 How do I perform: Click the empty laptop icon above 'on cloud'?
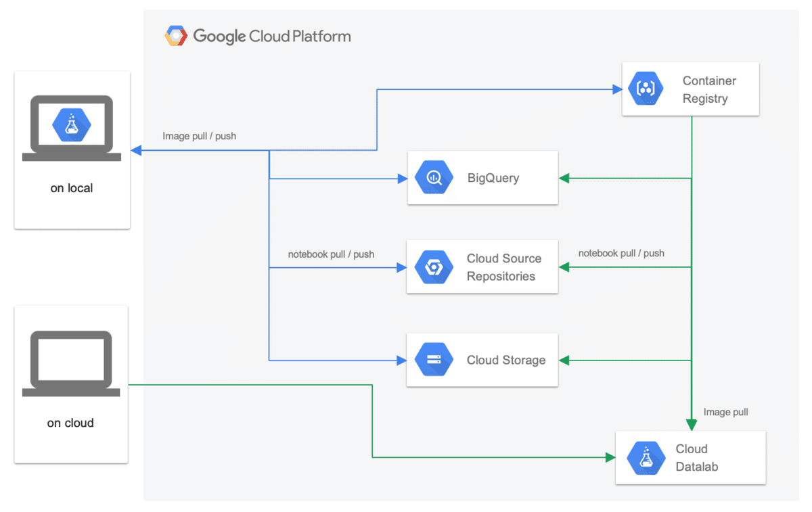[x=71, y=363]
